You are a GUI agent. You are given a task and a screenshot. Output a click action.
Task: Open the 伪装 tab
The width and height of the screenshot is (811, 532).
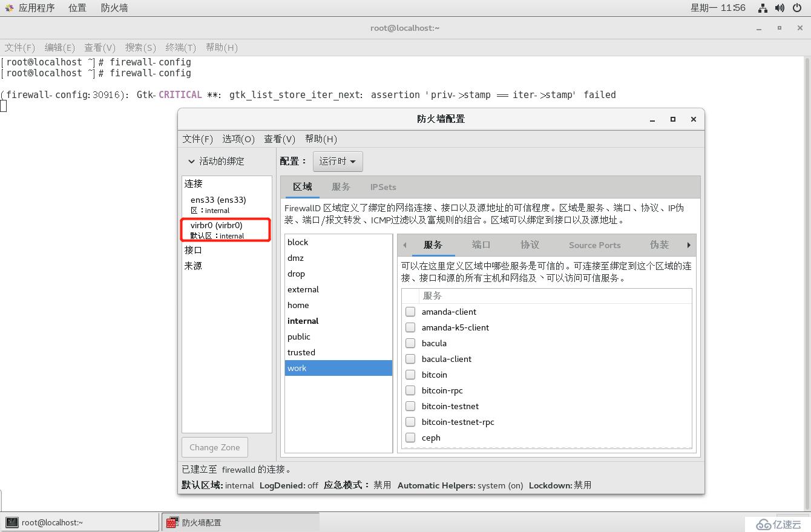pyautogui.click(x=660, y=245)
